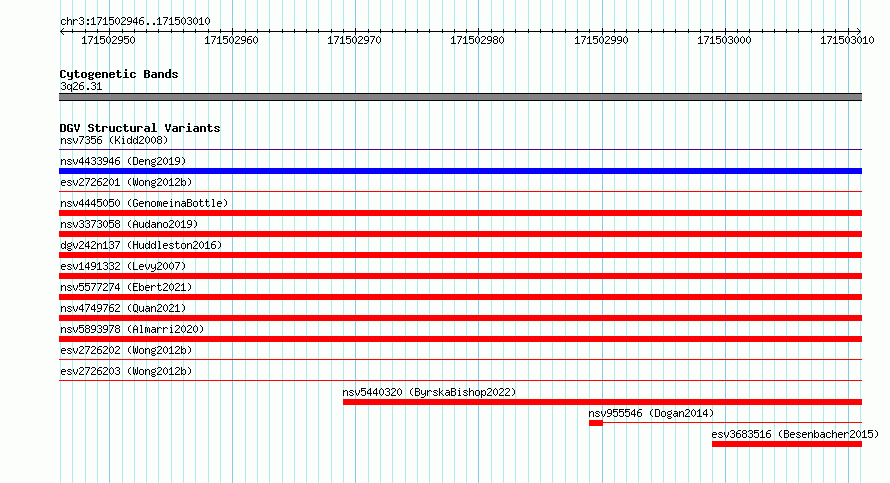
Task: Click nsv955546 (Dogan2014) variant label
Action: (651, 413)
